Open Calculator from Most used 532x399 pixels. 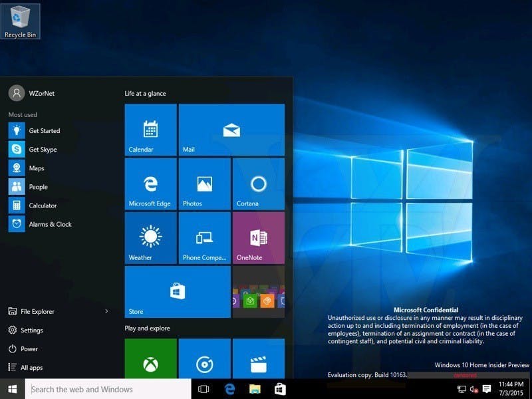tap(41, 205)
